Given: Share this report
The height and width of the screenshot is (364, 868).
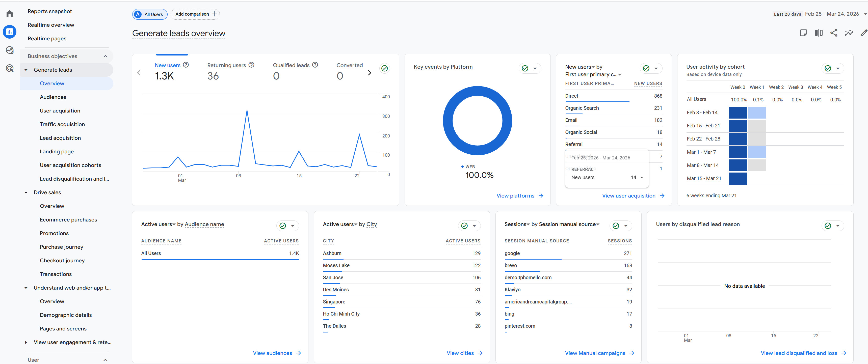Looking at the screenshot, I should 834,33.
